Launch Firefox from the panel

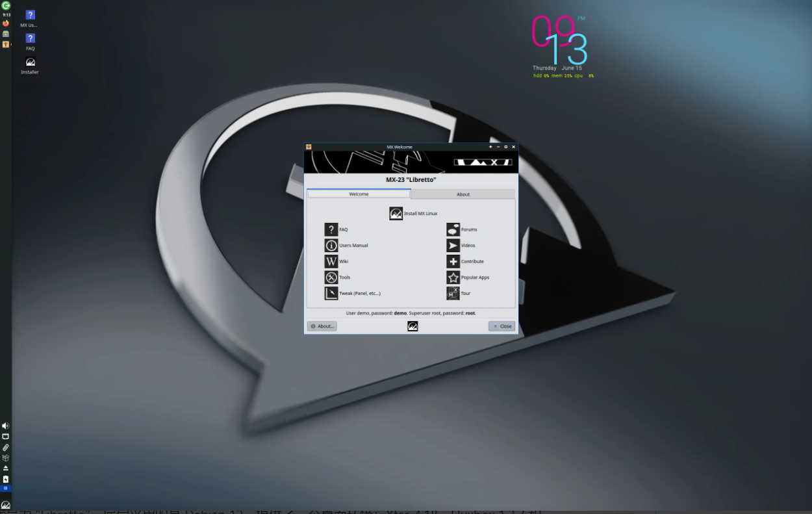point(6,23)
